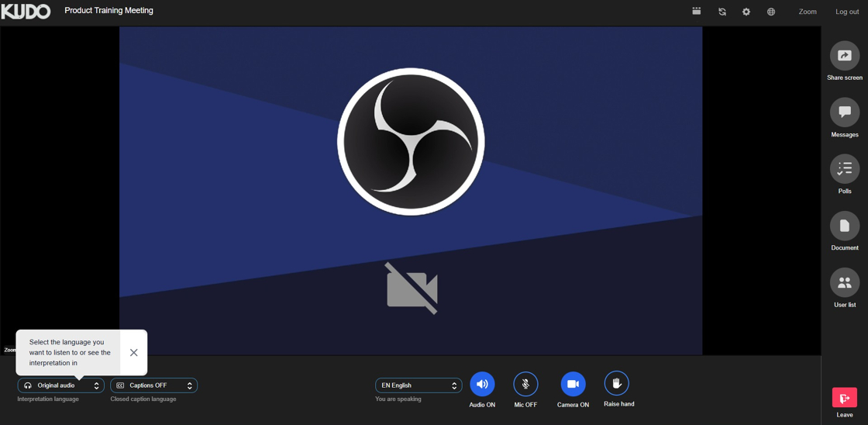Click the headphones icon in interpretation selector
This screenshot has height=425, width=868.
point(28,385)
